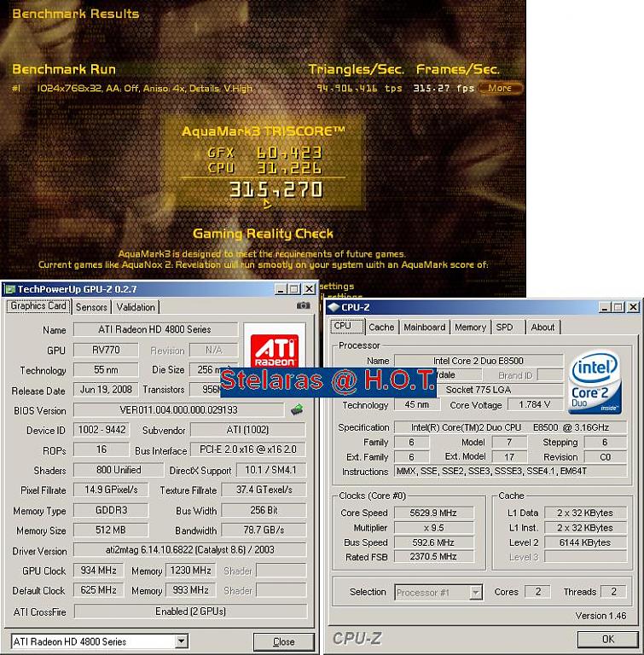
Task: Click the DirectX Support 10.1 / SM4.1 value
Action: click(270, 471)
